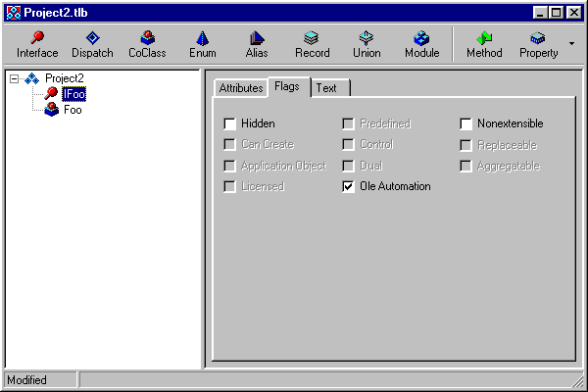Image resolution: width=588 pixels, height=392 pixels.
Task: Add a new Record
Action: pos(312,44)
